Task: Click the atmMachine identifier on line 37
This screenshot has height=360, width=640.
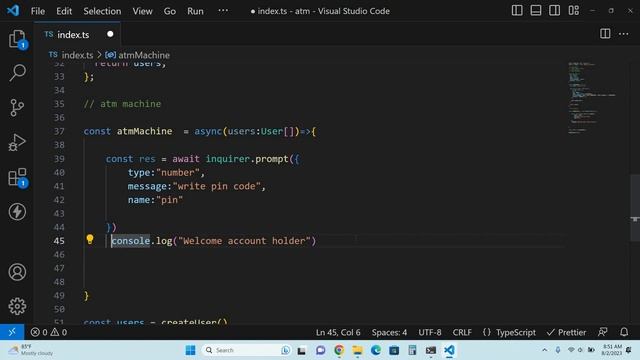Action: [144, 131]
